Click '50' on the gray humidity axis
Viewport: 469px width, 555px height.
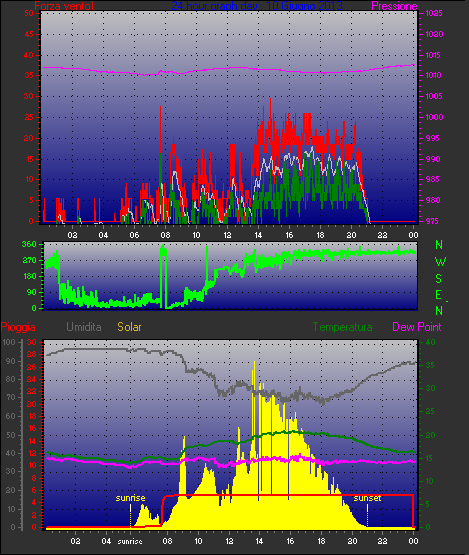tap(11, 435)
